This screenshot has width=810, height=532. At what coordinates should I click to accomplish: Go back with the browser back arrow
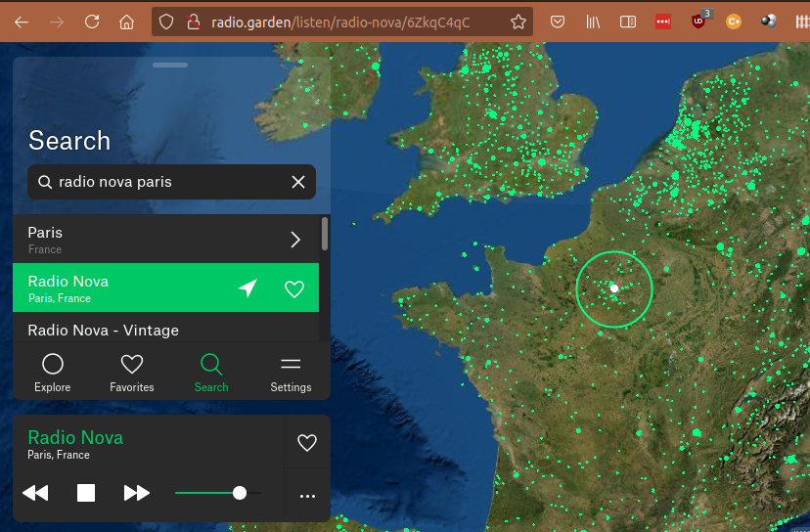coord(22,22)
